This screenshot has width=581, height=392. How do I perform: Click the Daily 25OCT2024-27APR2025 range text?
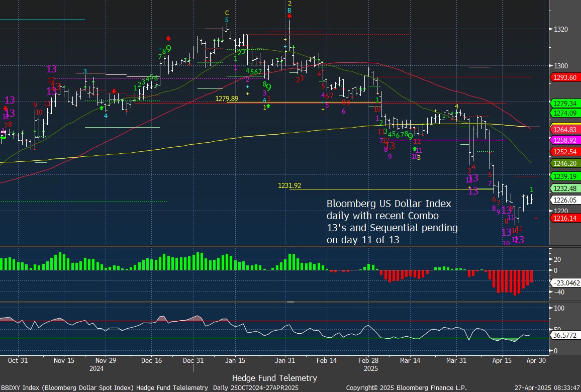click(256, 387)
